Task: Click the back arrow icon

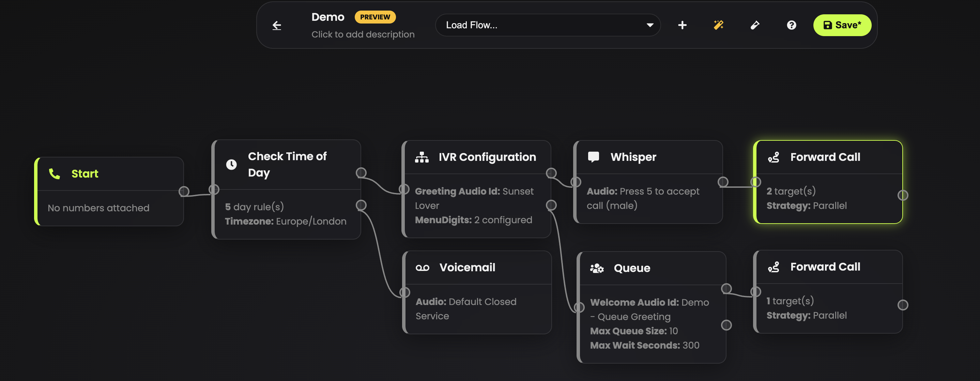Action: click(277, 26)
